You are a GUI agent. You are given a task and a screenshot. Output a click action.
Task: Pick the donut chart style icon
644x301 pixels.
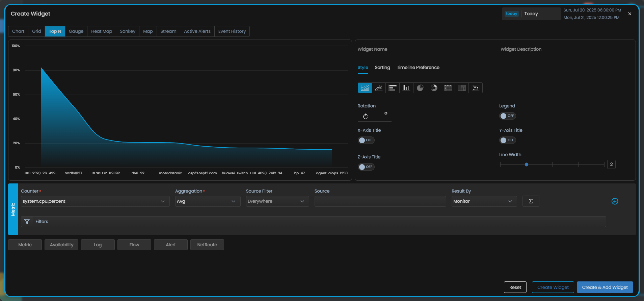[x=434, y=88]
